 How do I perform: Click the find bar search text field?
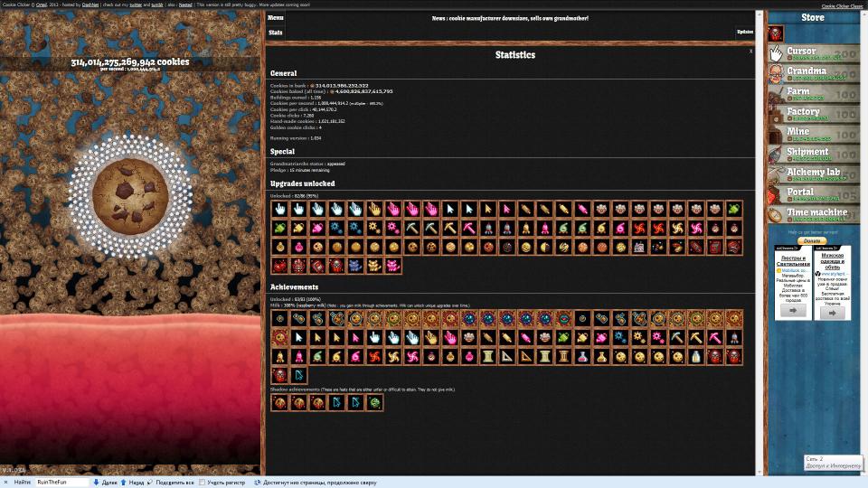[x=61, y=483]
